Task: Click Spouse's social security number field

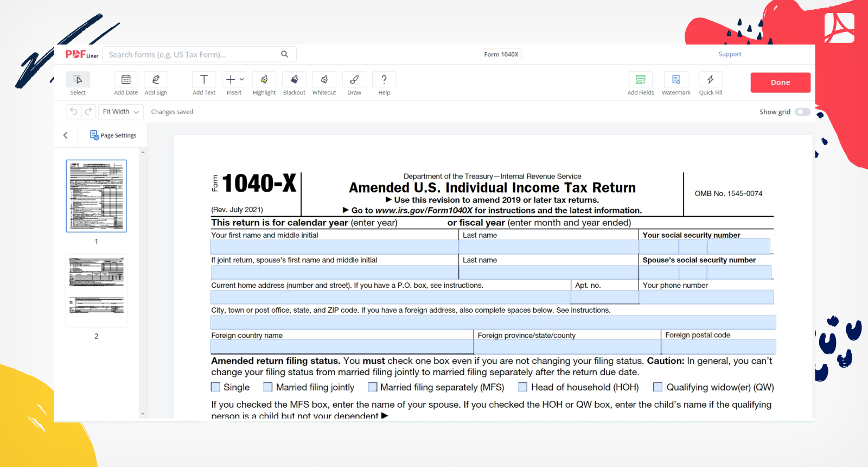Action: click(705, 272)
